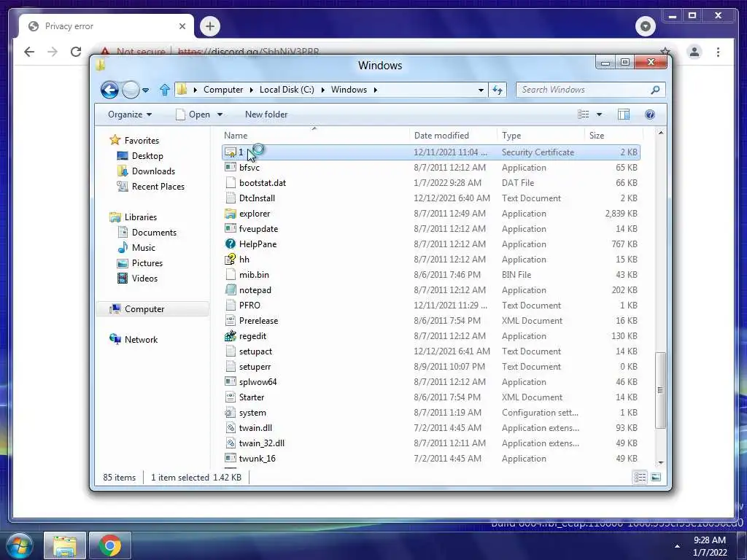The image size is (747, 560).
Task: Open Music library
Action: click(x=144, y=247)
